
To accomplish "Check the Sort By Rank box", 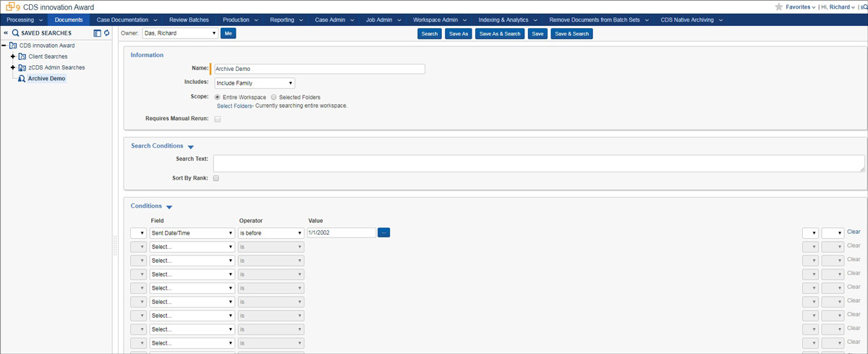I will click(216, 178).
